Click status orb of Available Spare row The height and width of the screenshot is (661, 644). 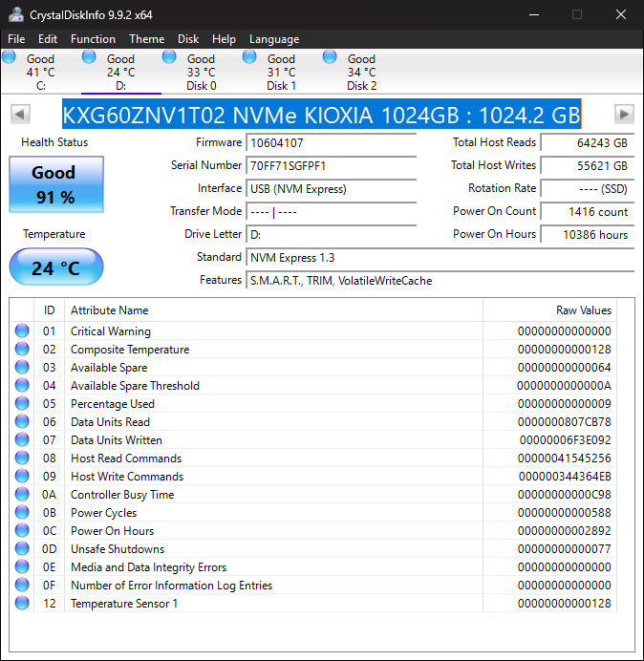click(x=22, y=367)
